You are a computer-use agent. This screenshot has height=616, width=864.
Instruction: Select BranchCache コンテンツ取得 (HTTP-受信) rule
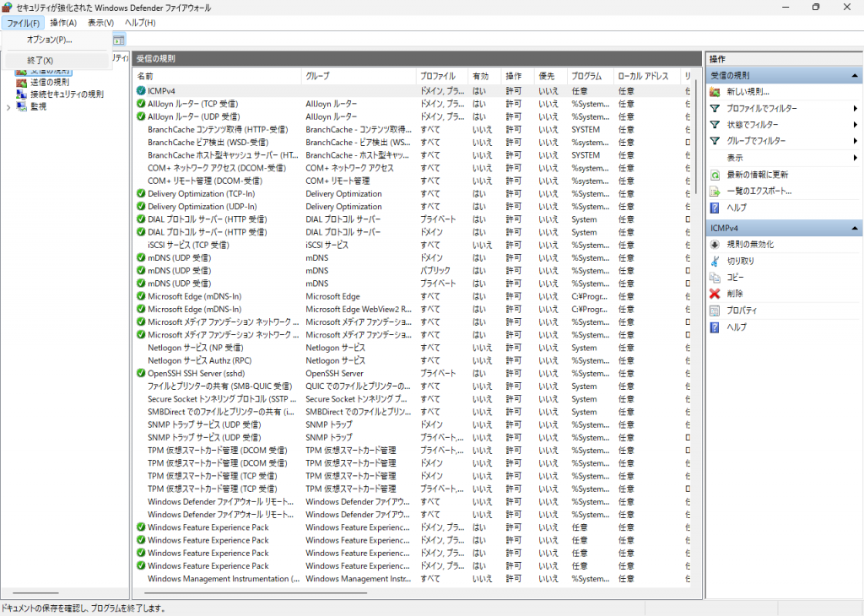tap(218, 129)
